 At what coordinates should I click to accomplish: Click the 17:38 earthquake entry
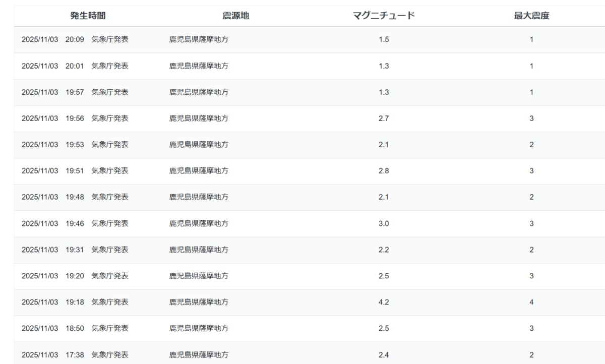(75, 355)
